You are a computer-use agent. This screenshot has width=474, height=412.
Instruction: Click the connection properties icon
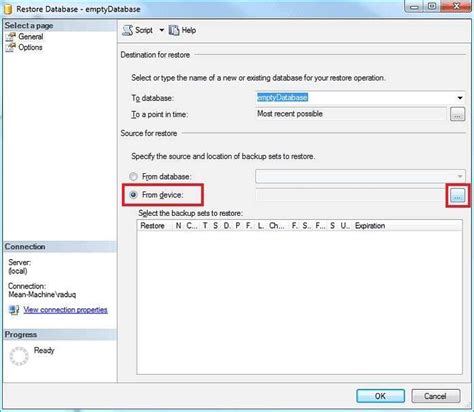point(14,310)
